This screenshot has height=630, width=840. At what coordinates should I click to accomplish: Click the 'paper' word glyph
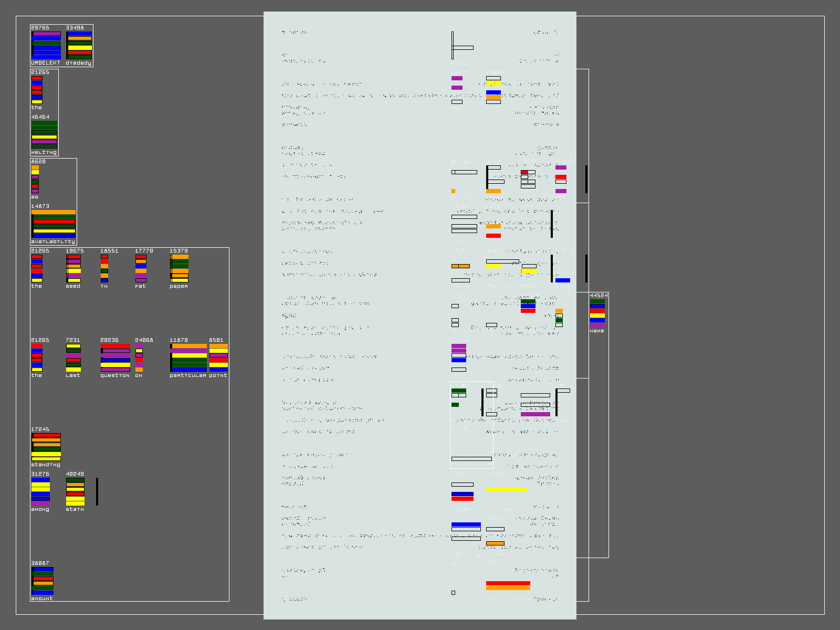pos(179,268)
